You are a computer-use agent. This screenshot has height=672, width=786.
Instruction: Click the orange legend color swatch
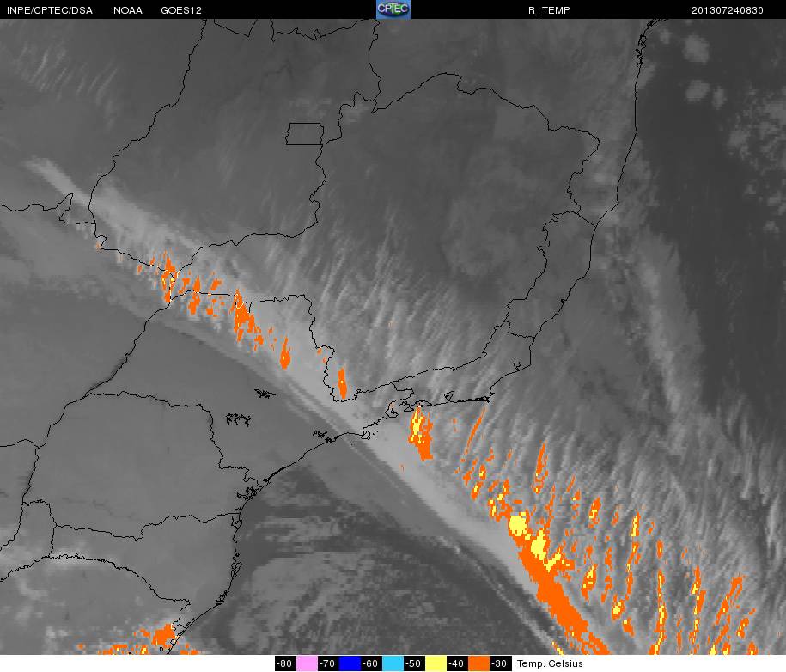click(478, 663)
